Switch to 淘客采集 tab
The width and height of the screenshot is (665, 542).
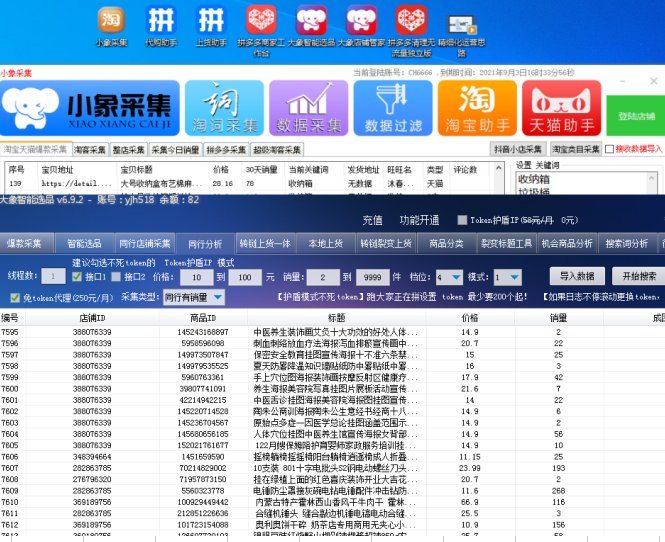point(90,150)
